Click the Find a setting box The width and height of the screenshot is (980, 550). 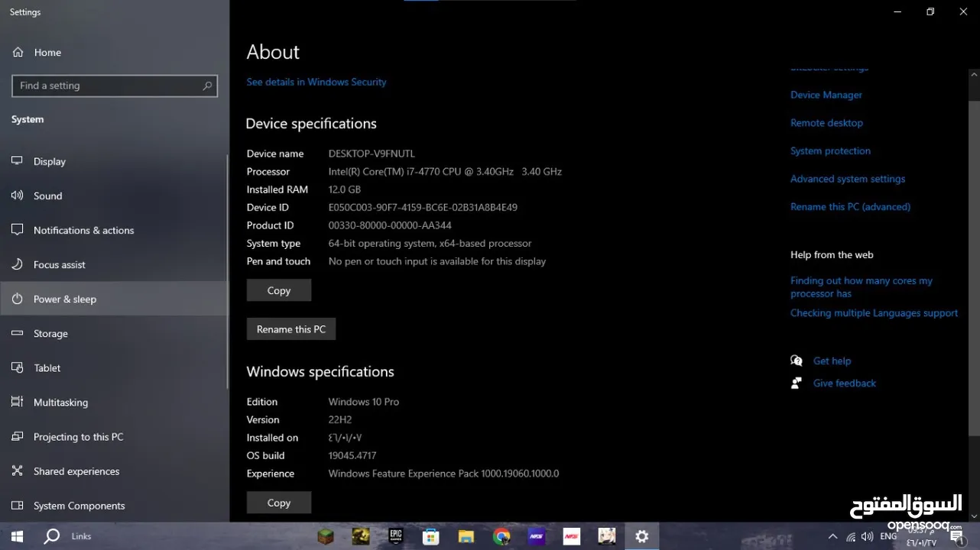[x=115, y=86]
